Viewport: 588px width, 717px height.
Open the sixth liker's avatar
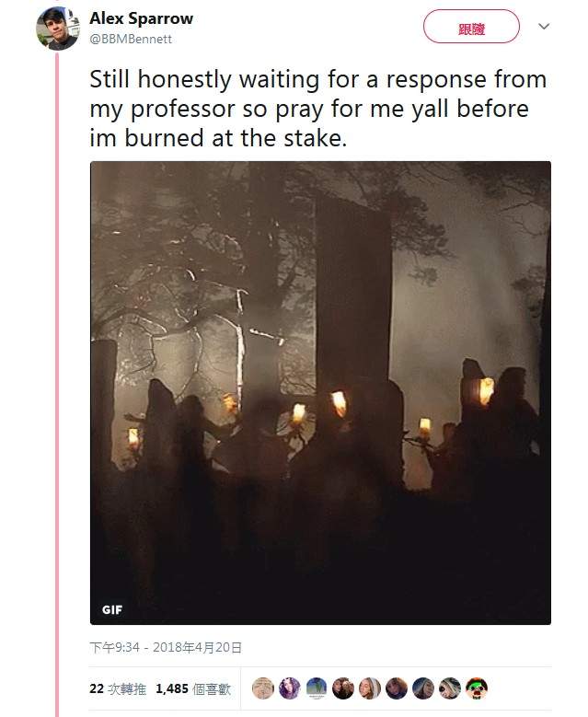397,688
